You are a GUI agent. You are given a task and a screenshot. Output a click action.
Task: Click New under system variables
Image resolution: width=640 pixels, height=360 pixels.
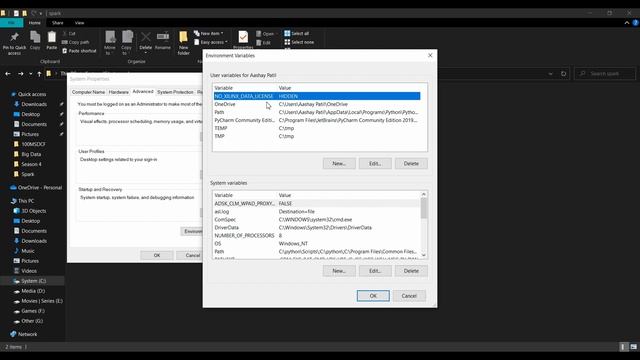point(339,271)
